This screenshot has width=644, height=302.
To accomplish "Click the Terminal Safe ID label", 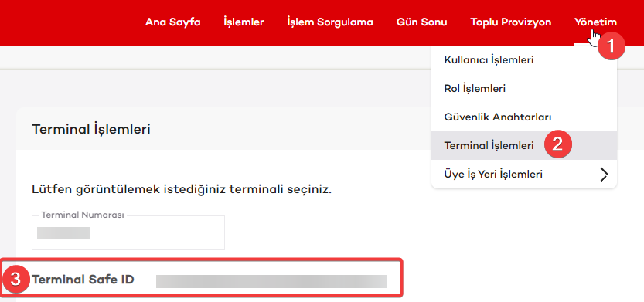I will click(x=83, y=280).
